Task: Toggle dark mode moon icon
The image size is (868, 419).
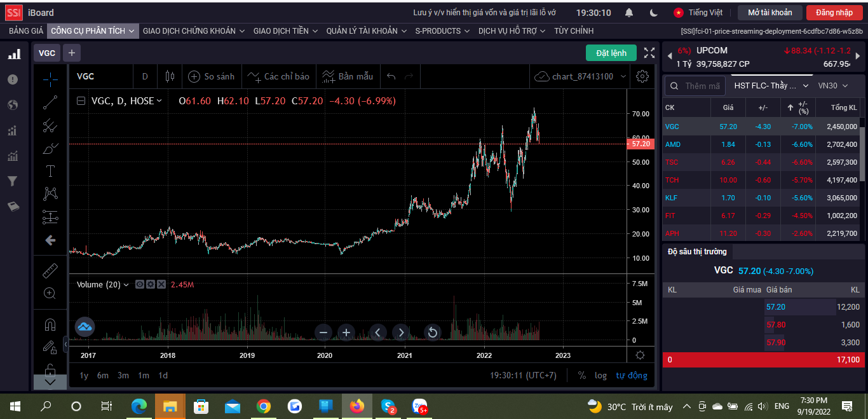Action: coord(654,13)
